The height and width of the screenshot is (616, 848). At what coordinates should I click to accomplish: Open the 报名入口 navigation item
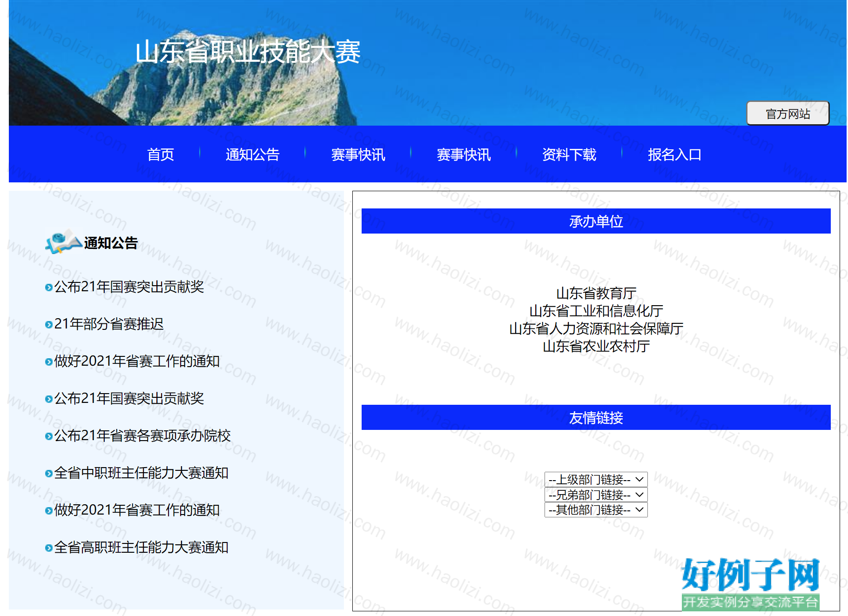pyautogui.click(x=675, y=154)
